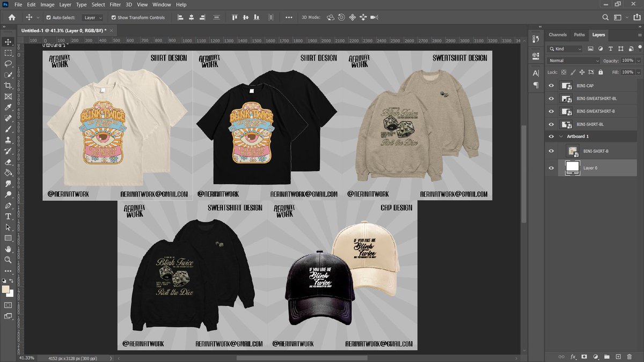Open the Paragraph panel icon

[x=535, y=85]
